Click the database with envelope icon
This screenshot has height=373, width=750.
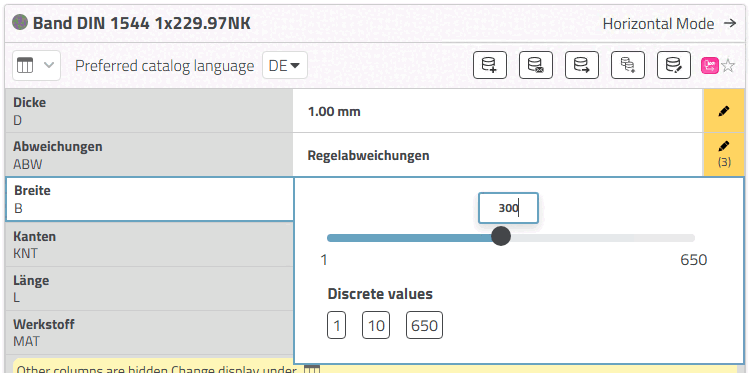(x=536, y=65)
